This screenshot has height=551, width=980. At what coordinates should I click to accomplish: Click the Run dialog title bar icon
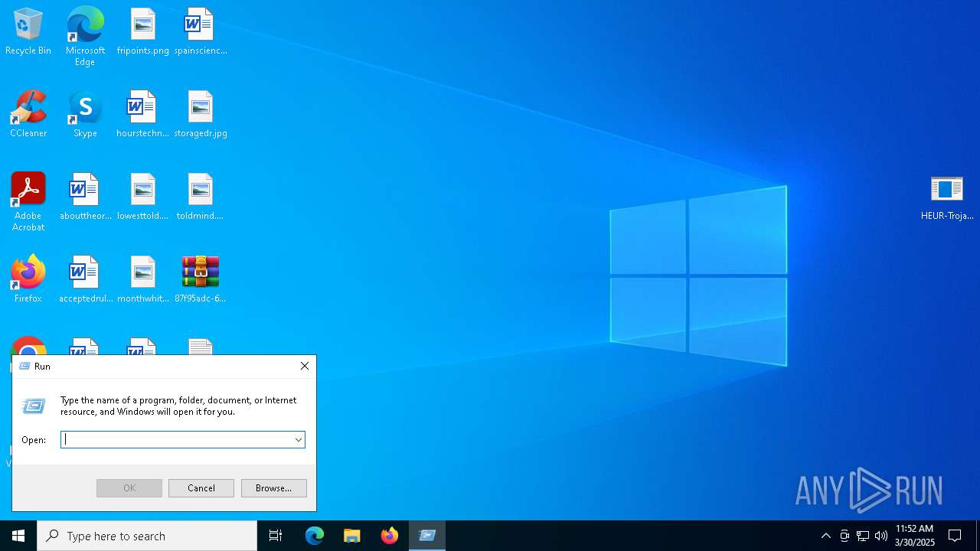[x=24, y=367]
